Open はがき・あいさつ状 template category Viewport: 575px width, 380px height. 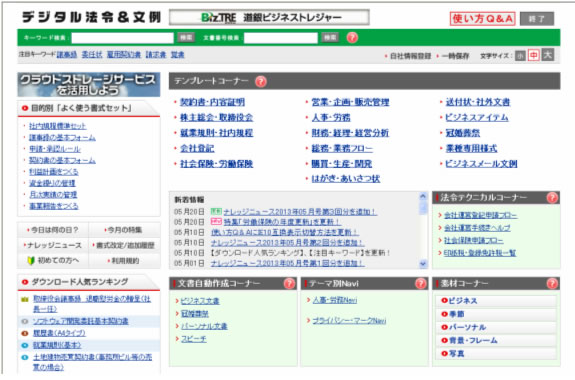point(345,179)
